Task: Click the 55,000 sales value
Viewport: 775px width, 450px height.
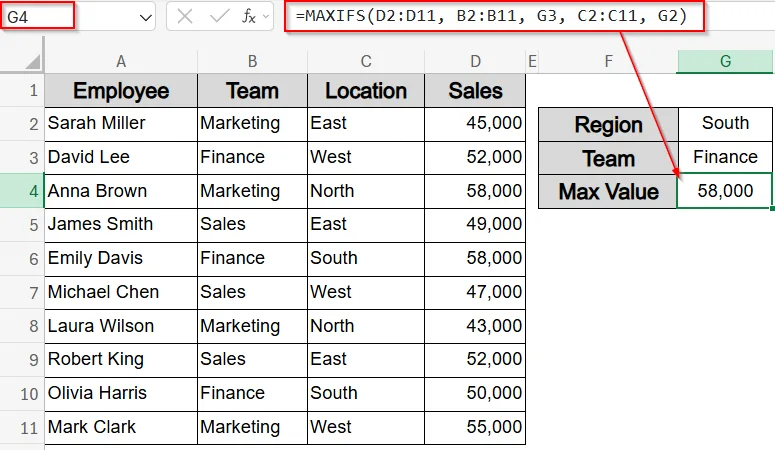Action: pyautogui.click(x=475, y=427)
